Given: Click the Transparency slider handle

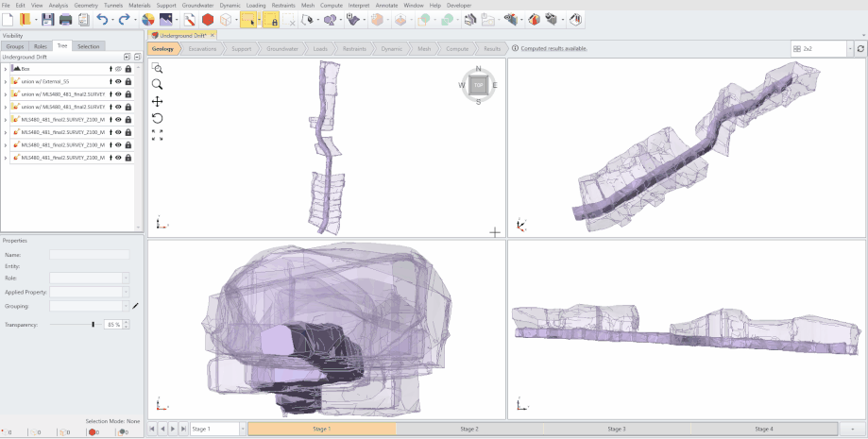Looking at the screenshot, I should pos(93,324).
